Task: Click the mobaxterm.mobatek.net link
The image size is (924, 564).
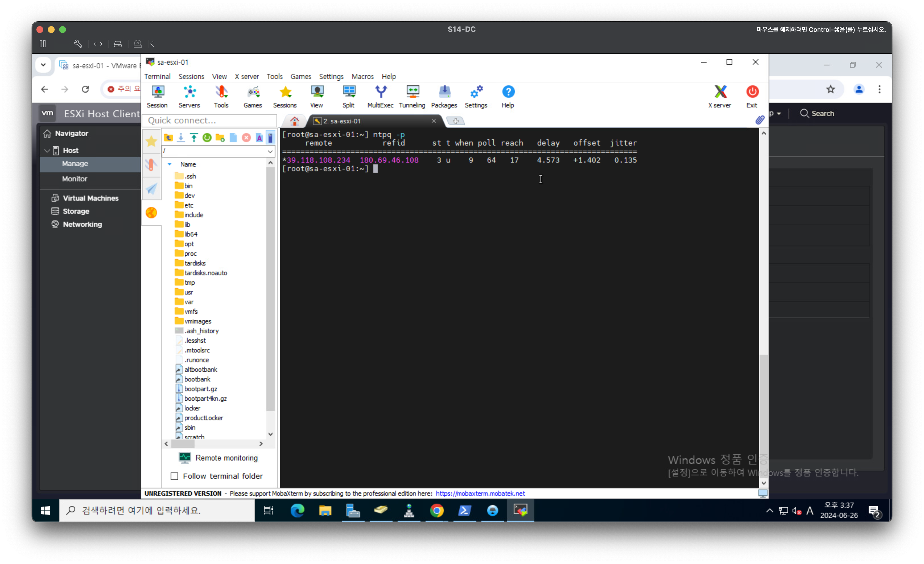Action: point(480,493)
